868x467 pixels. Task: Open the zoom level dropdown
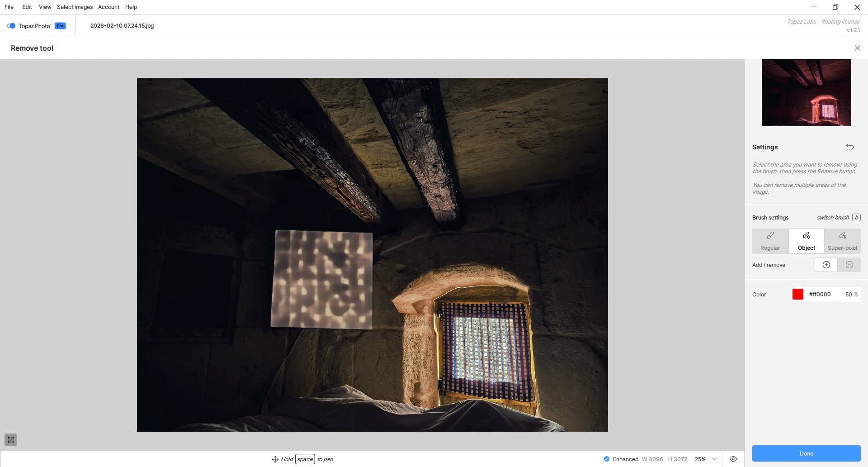point(714,459)
